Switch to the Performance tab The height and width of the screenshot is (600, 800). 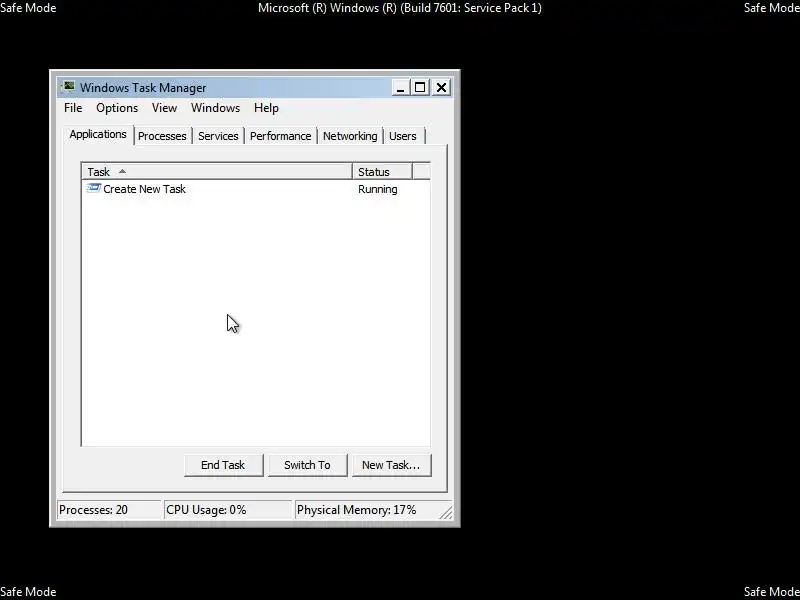pos(281,136)
